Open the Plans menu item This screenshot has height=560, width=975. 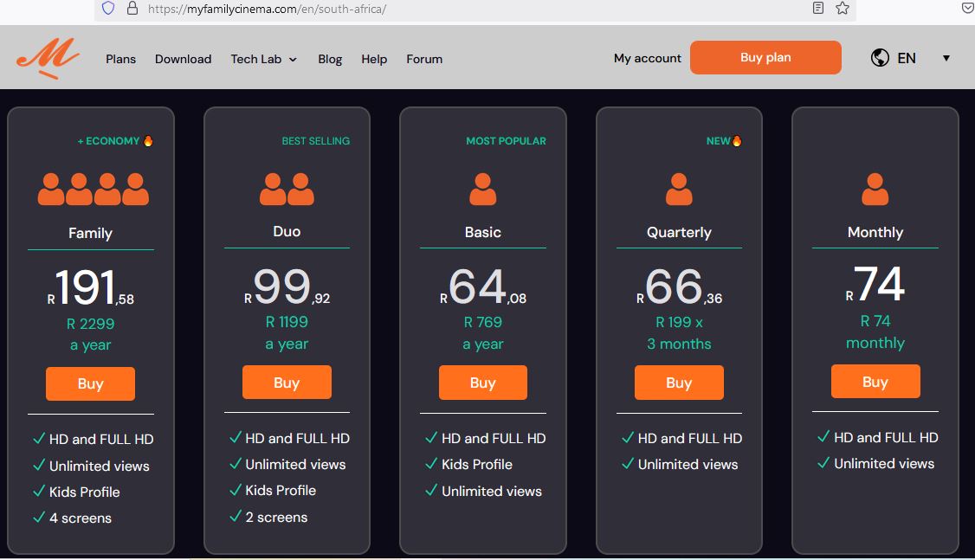[x=121, y=59]
